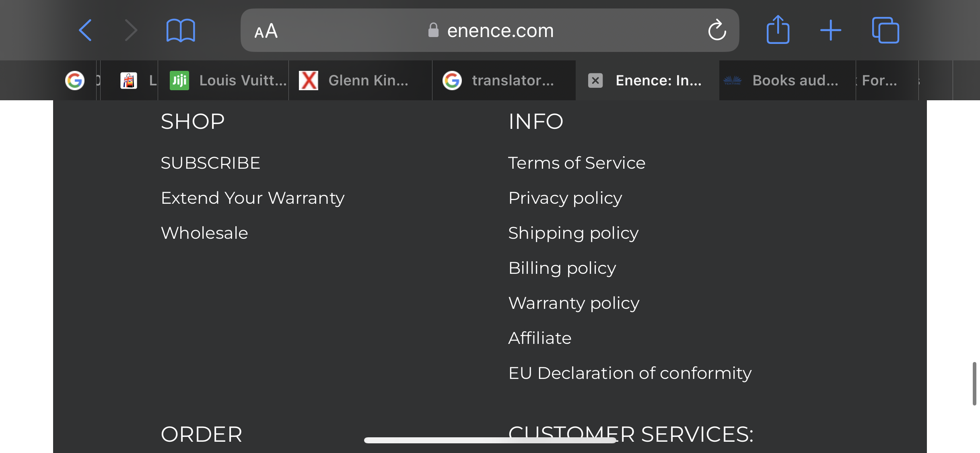Screen dimensions: 980x453
Task: Open the Terms of Service link
Action: pos(576,163)
